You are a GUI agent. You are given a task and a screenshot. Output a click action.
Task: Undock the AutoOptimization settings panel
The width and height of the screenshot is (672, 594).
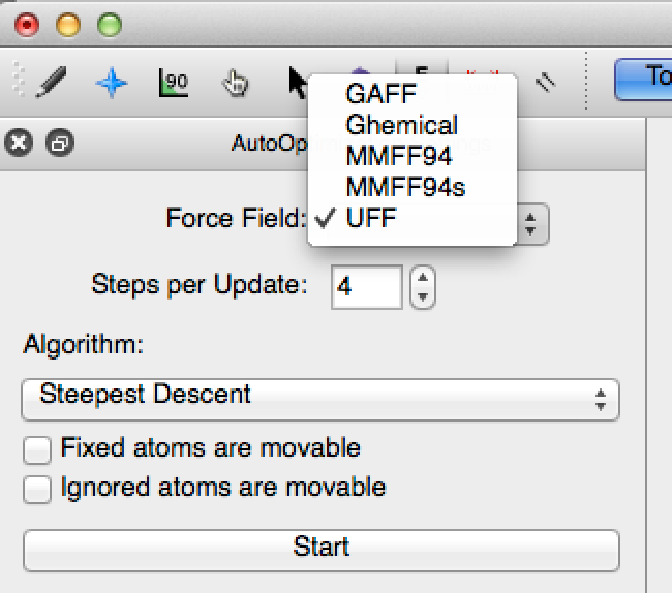[59, 143]
